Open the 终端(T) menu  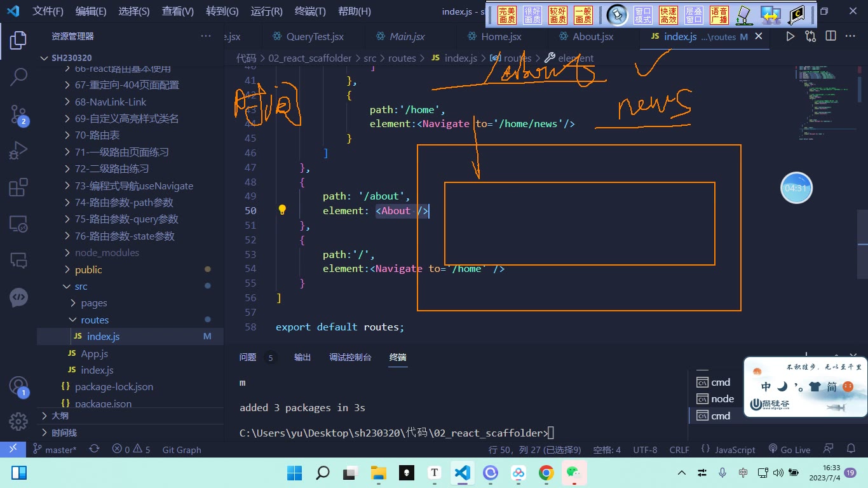(310, 11)
